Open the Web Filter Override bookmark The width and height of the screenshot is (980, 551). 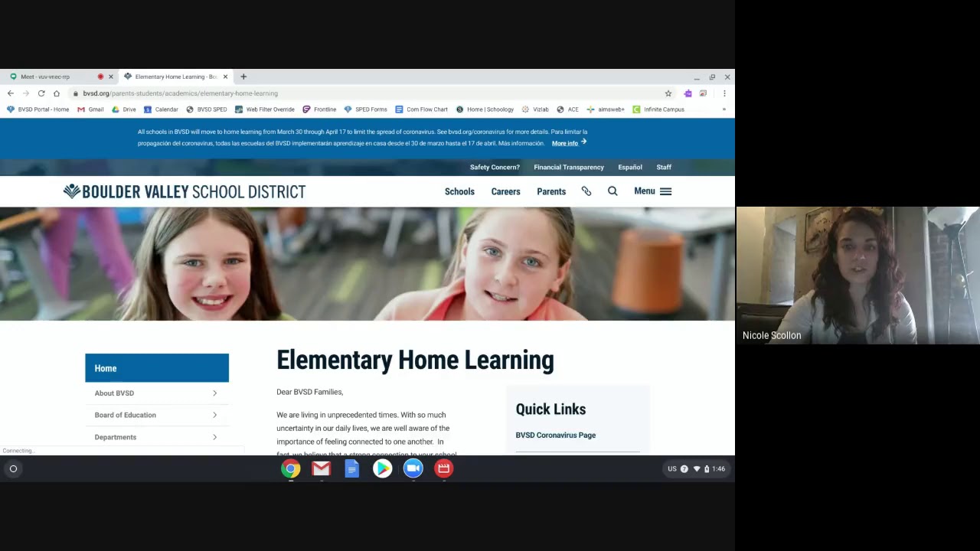pos(265,109)
